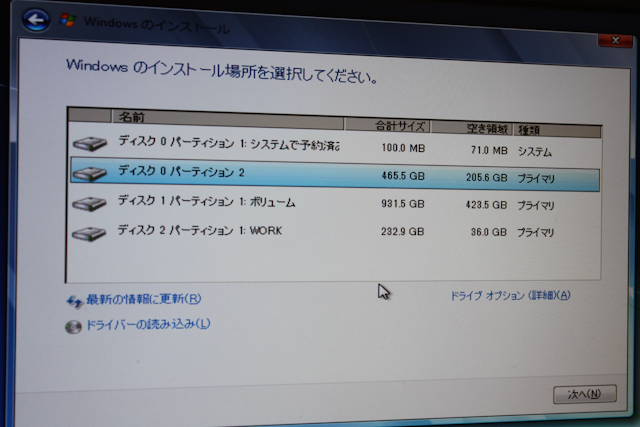Viewport: 640px width, 427px height.
Task: Open ドライブ オプション (詳細)(A) link
Action: [x=510, y=295]
